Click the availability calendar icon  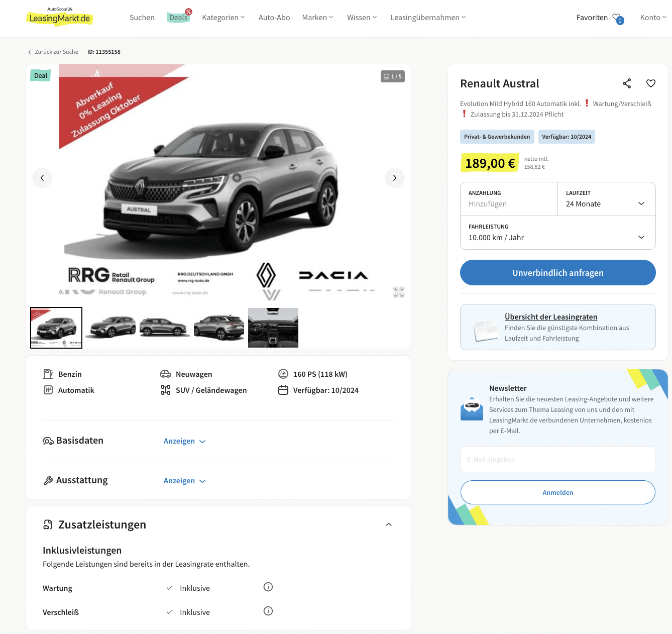pyautogui.click(x=283, y=390)
